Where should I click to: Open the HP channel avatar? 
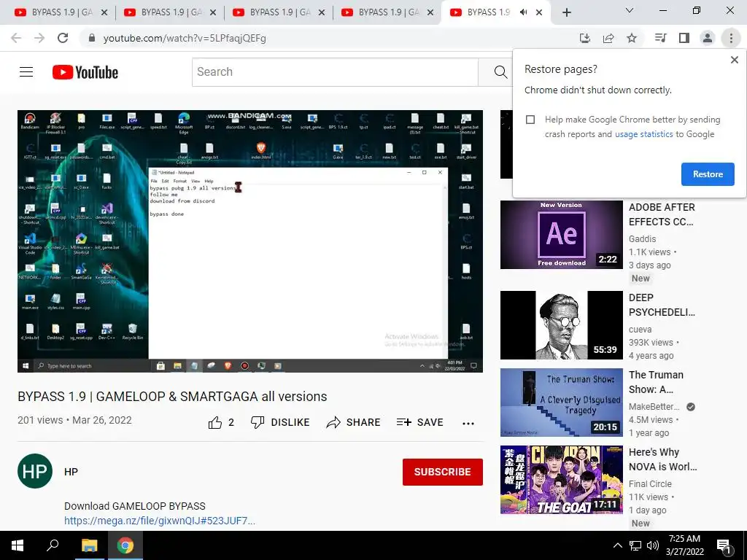(x=35, y=471)
